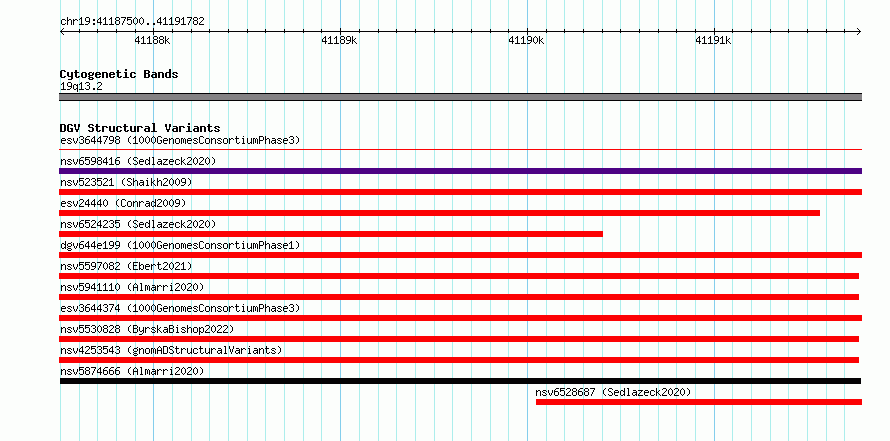This screenshot has width=890, height=441.
Task: Select the esv24440 Conrad2009 variant bar
Action: (x=440, y=213)
